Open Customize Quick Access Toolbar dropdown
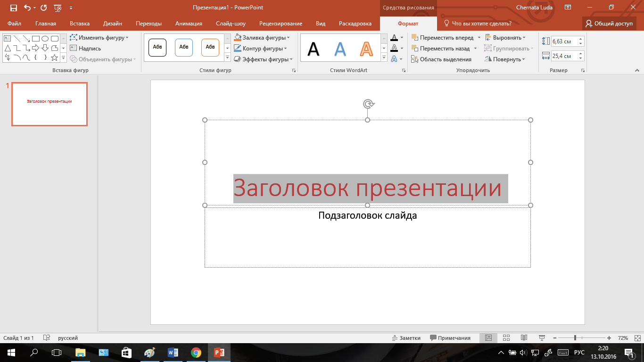This screenshot has height=362, width=644. (71, 8)
